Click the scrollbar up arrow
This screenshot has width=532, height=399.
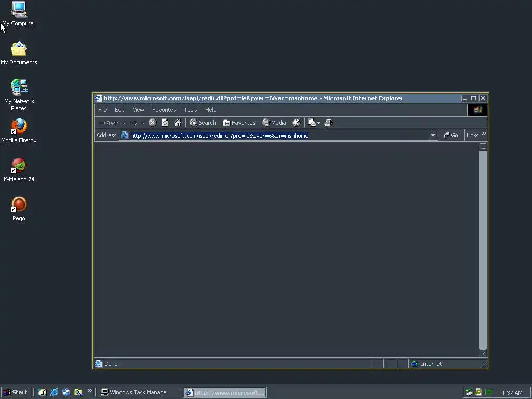coord(483,147)
